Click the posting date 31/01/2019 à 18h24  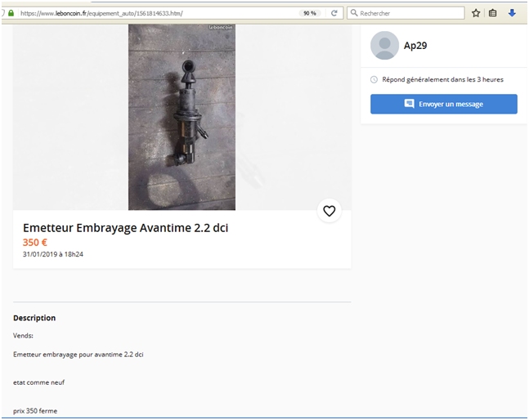53,255
